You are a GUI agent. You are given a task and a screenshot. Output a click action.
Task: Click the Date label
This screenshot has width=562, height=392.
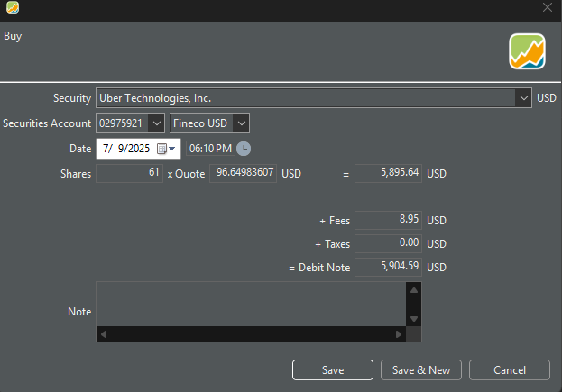[80, 149]
